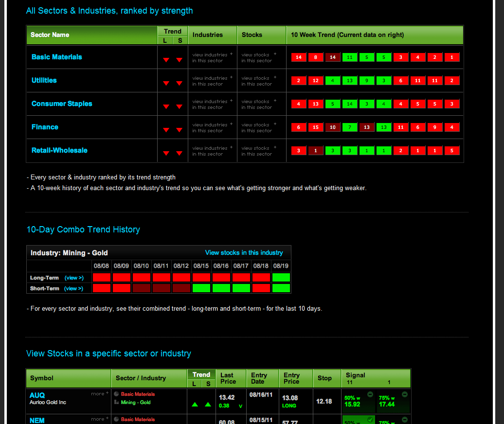Image resolution: width=504 pixels, height=424 pixels.
Task: Click check icon on NEM 50% signal
Action: [370, 420]
